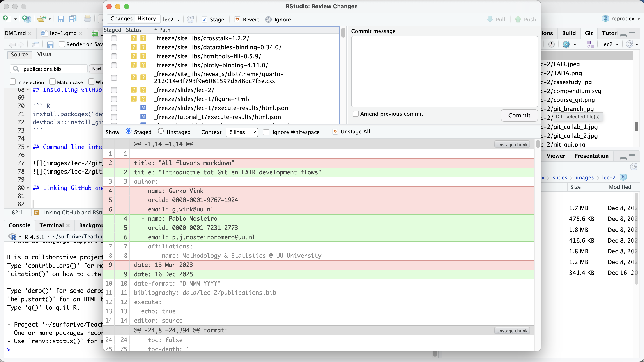Open the lec2 branch dropdown in Review Changes

[x=172, y=20]
